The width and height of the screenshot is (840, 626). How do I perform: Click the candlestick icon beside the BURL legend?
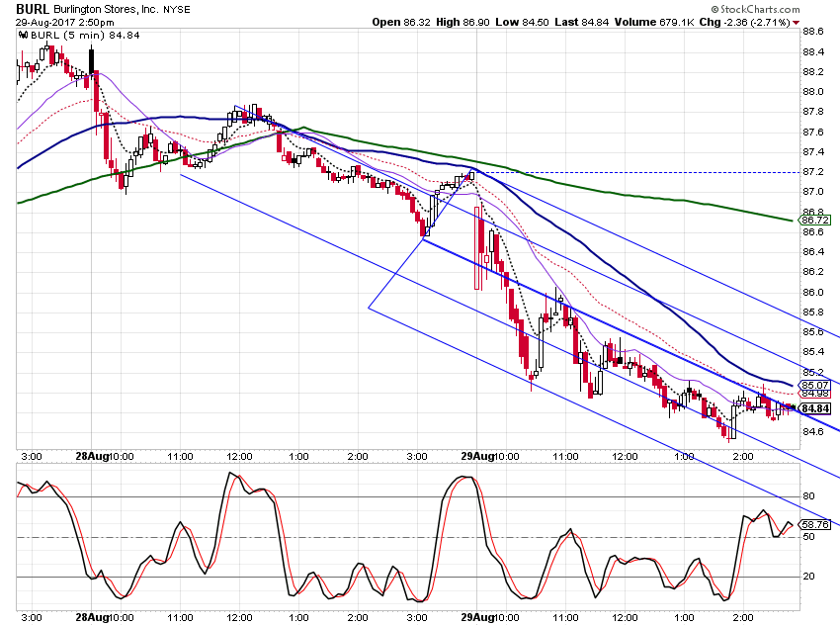coord(23,36)
